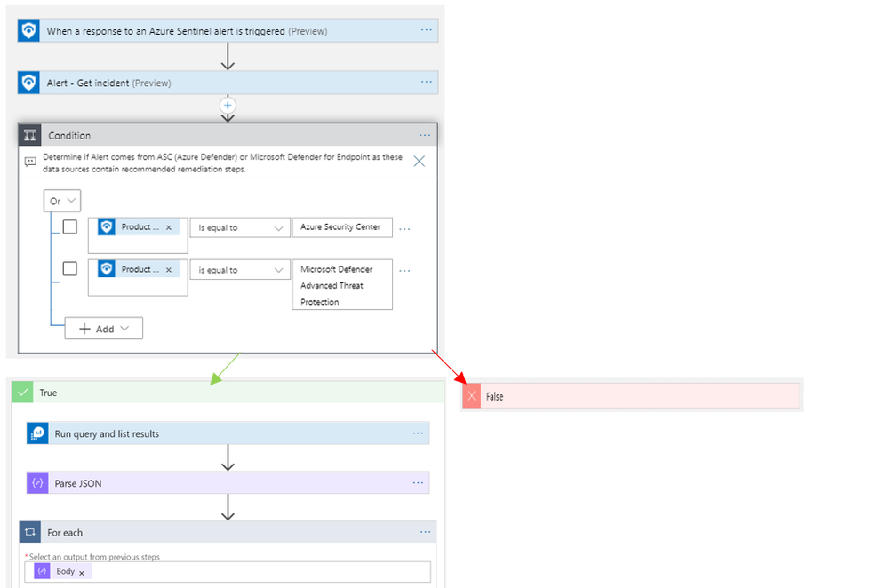The image size is (888, 588).
Task: Click the Run query and list results icon
Action: (37, 433)
